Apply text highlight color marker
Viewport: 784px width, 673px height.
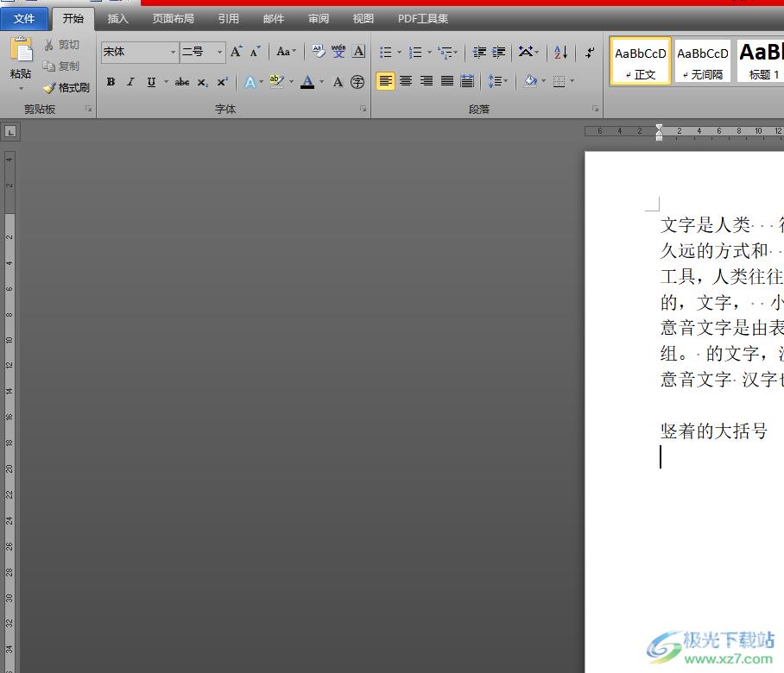pos(276,81)
